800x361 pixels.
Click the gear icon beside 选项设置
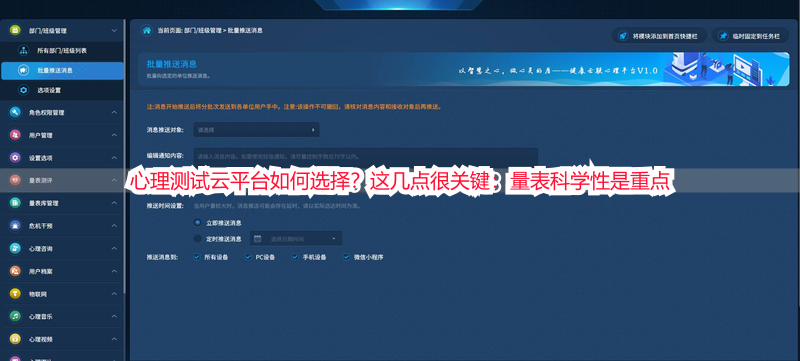23,90
